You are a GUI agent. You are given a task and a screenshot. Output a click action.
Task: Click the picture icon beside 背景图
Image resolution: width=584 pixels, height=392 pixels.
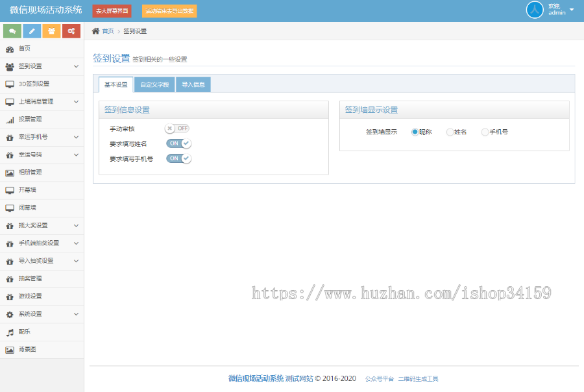coord(10,350)
